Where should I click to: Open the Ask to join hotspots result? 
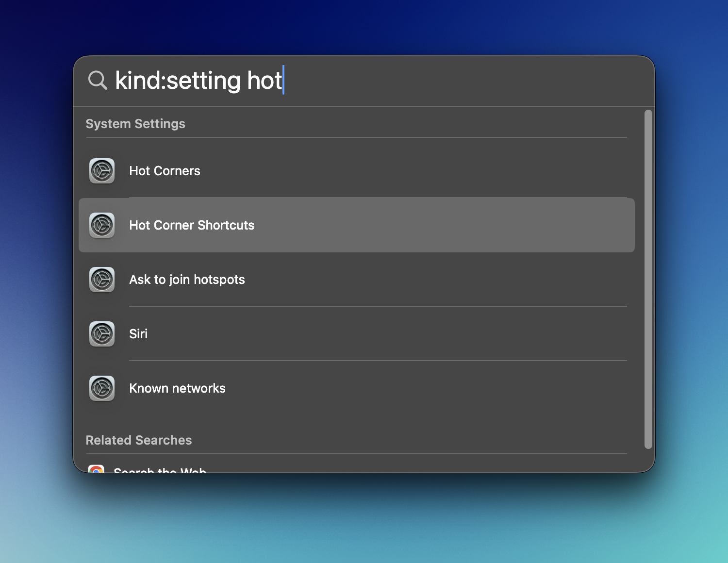(357, 280)
